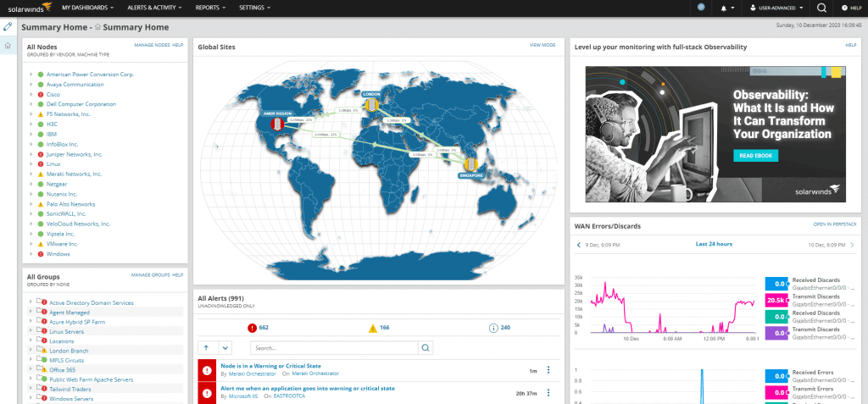The height and width of the screenshot is (404, 868).
Task: Select the MPLS Circuits group
Action: point(66,360)
